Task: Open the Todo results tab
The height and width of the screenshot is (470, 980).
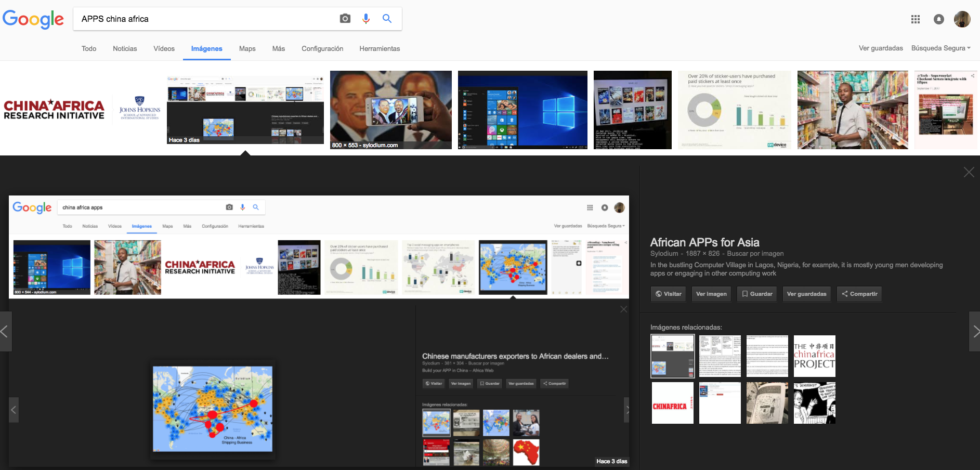Action: [x=89, y=48]
